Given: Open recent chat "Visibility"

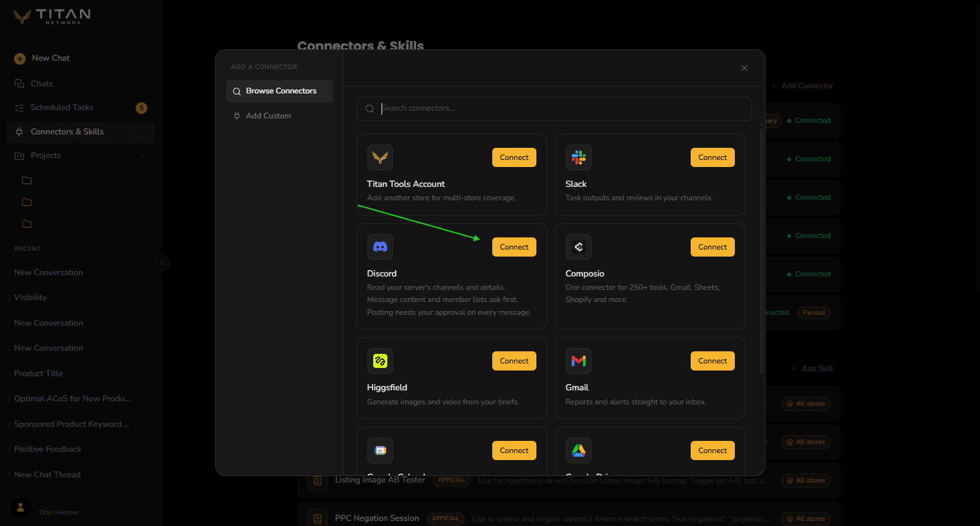Looking at the screenshot, I should tap(30, 298).
